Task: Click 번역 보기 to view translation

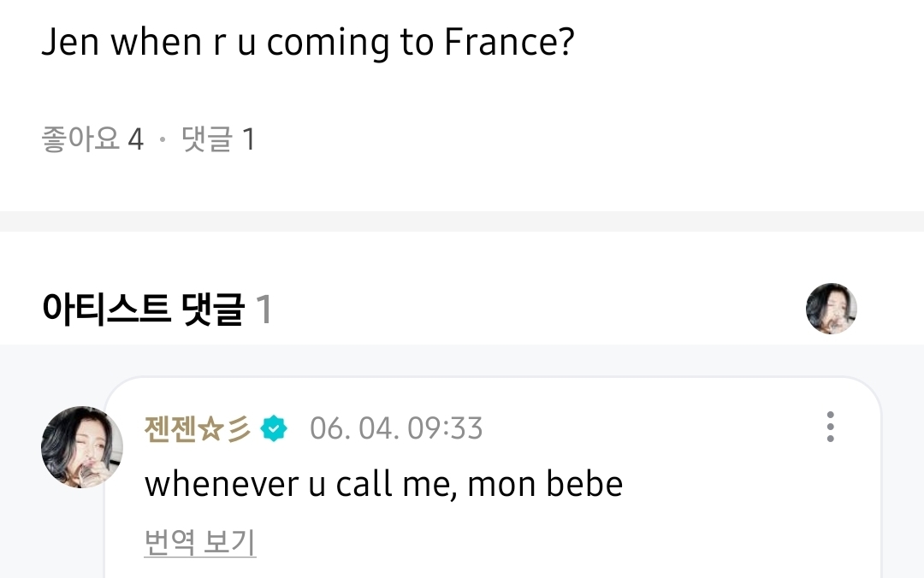Action: point(200,542)
